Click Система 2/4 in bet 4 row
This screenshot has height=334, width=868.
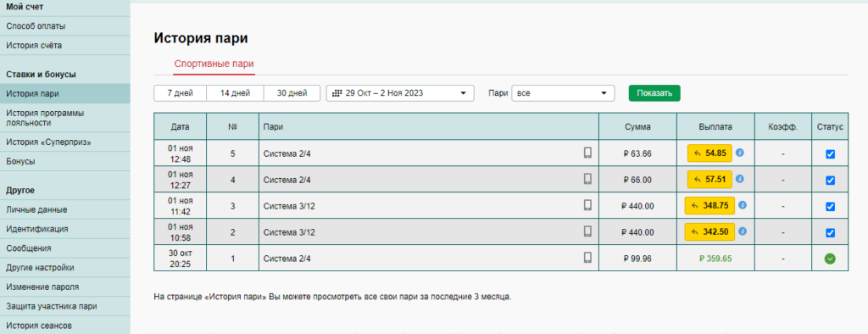click(287, 180)
